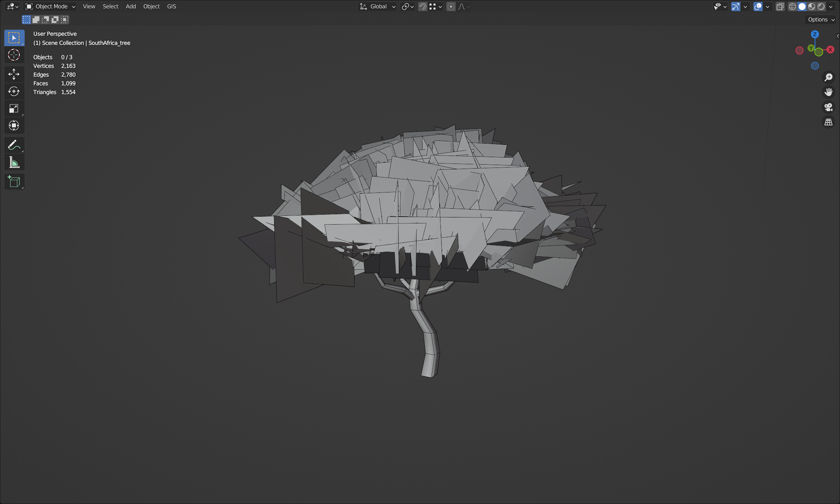Activate the Measure tool

tap(14, 163)
